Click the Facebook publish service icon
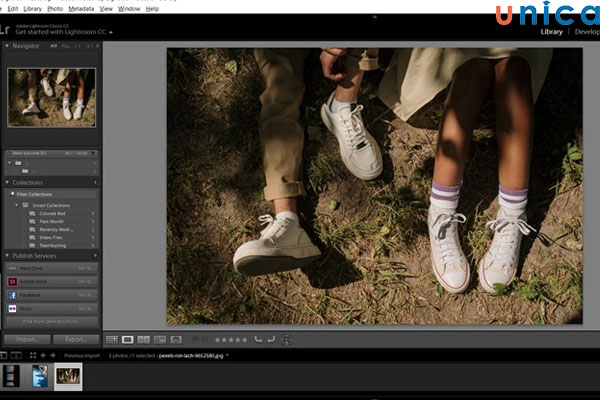 click(x=11, y=296)
